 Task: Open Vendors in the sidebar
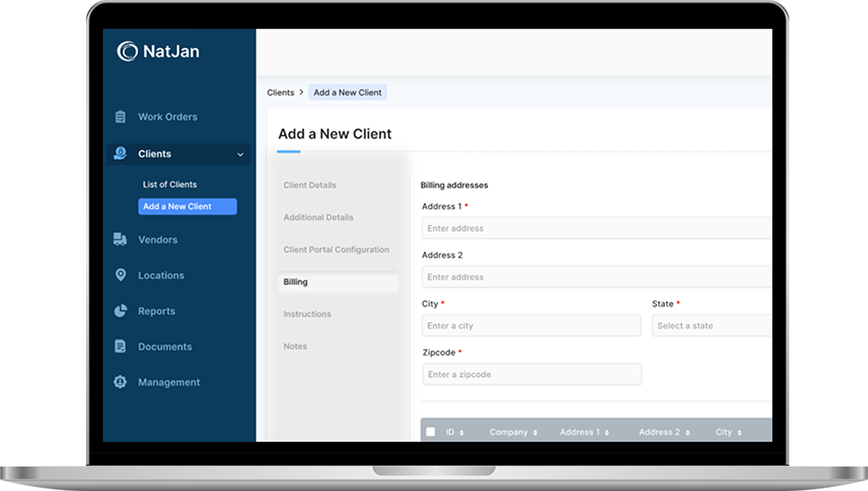(158, 240)
